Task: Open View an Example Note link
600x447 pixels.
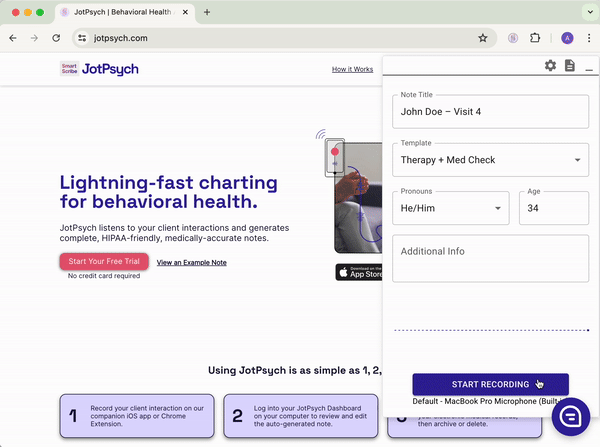Action: (x=192, y=263)
